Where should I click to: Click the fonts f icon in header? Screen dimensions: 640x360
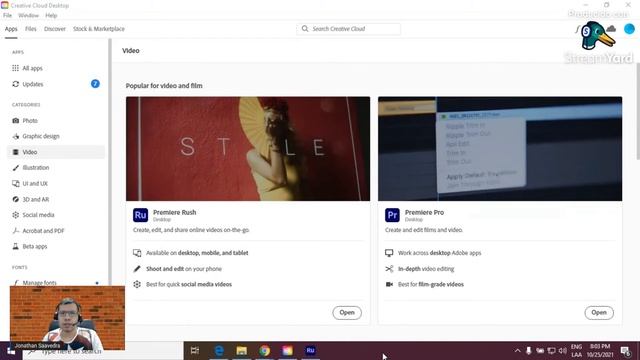578,29
